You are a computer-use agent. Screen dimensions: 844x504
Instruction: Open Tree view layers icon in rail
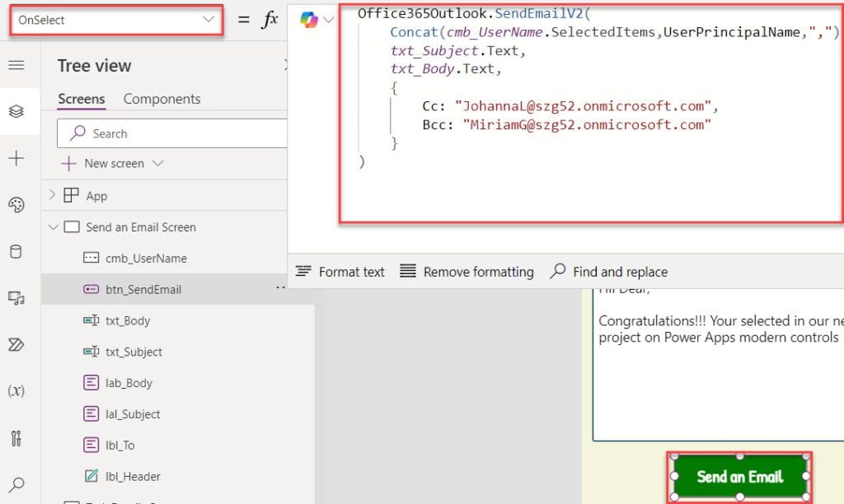[16, 111]
